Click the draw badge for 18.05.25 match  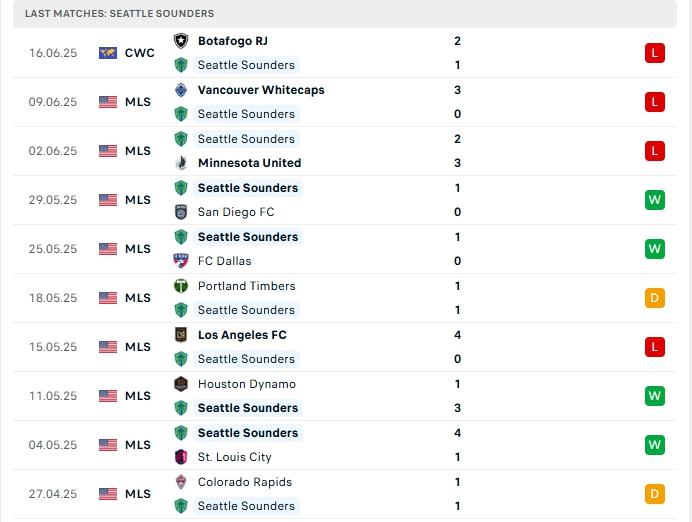click(655, 298)
